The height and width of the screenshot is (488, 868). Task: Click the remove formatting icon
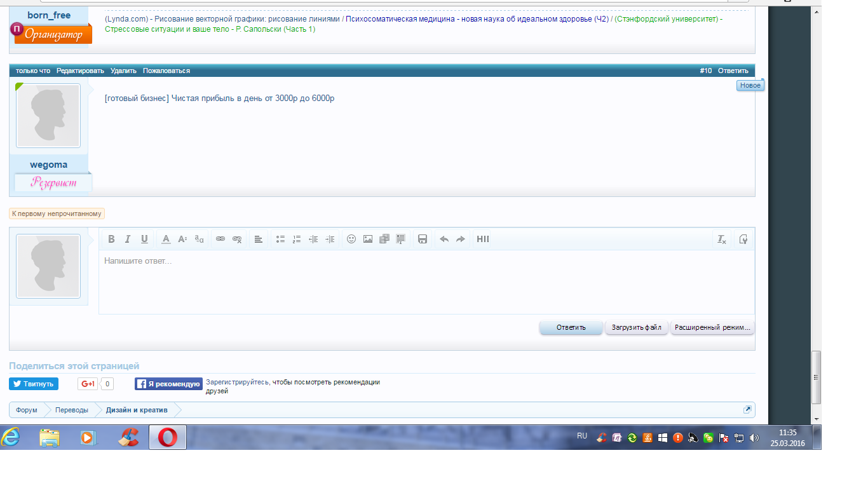tap(722, 240)
